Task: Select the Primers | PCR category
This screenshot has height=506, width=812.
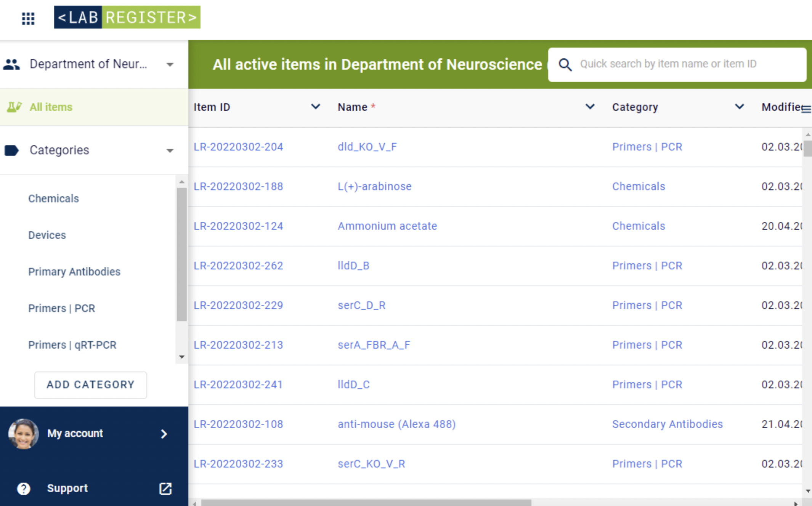Action: [61, 308]
